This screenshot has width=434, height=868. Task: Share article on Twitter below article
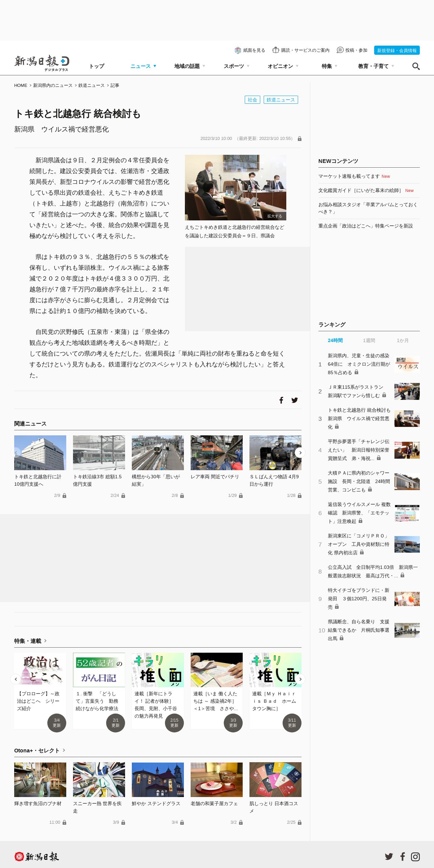point(295,400)
